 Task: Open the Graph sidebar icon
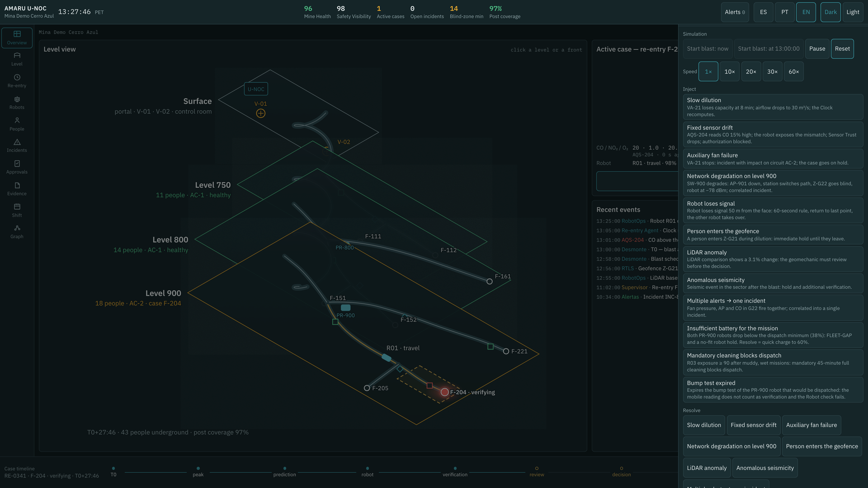click(17, 232)
